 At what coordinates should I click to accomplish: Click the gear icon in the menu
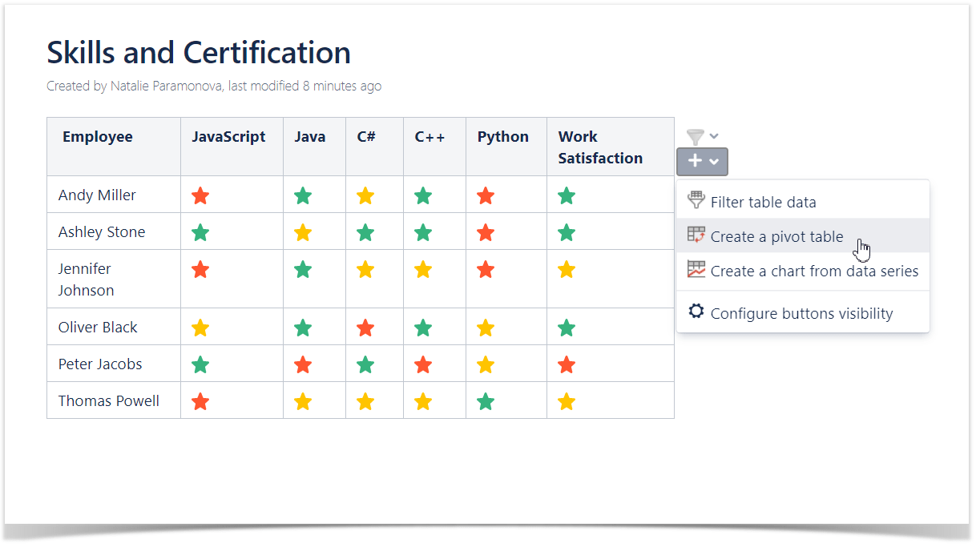[x=696, y=312]
